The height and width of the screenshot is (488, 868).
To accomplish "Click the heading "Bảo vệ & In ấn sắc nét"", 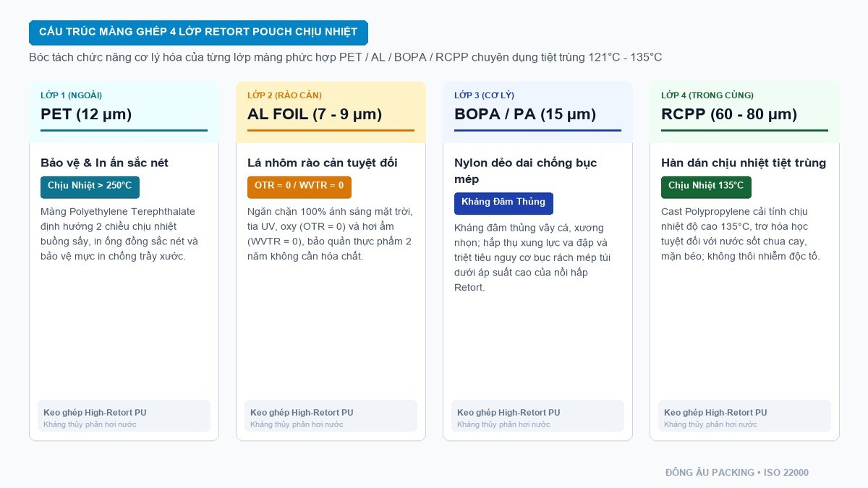I will pos(104,163).
